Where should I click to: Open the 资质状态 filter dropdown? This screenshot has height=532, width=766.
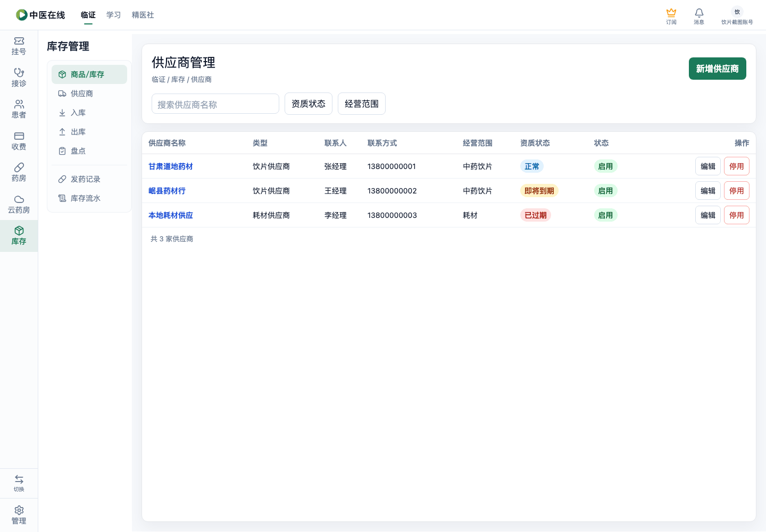pyautogui.click(x=309, y=104)
